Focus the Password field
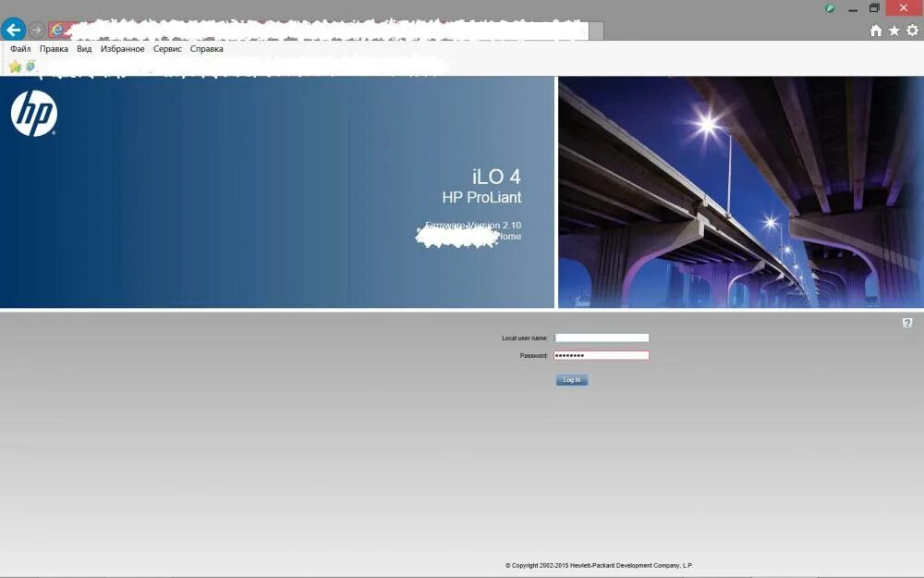Viewport: 924px width, 578px height. tap(602, 356)
